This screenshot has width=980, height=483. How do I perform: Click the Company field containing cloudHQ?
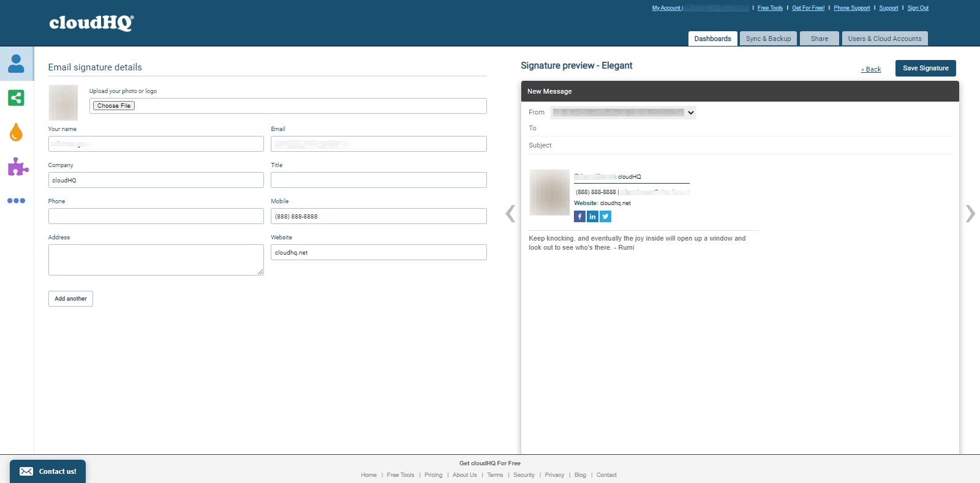(156, 180)
